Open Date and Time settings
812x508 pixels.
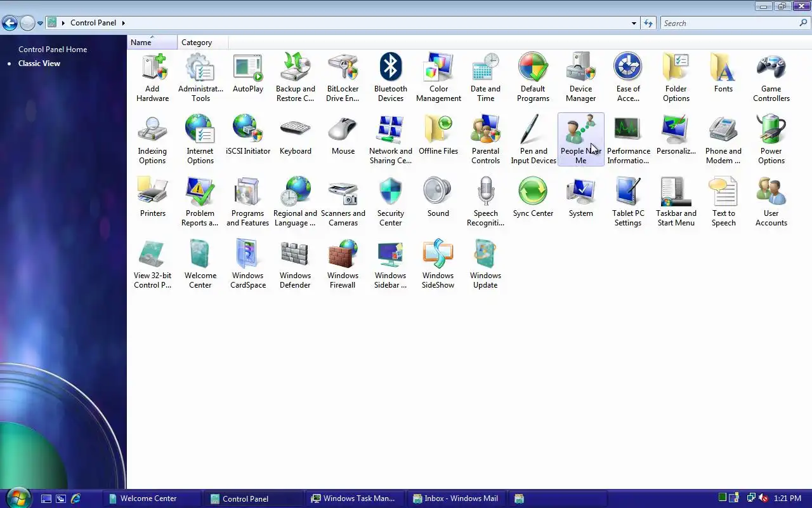click(486, 78)
